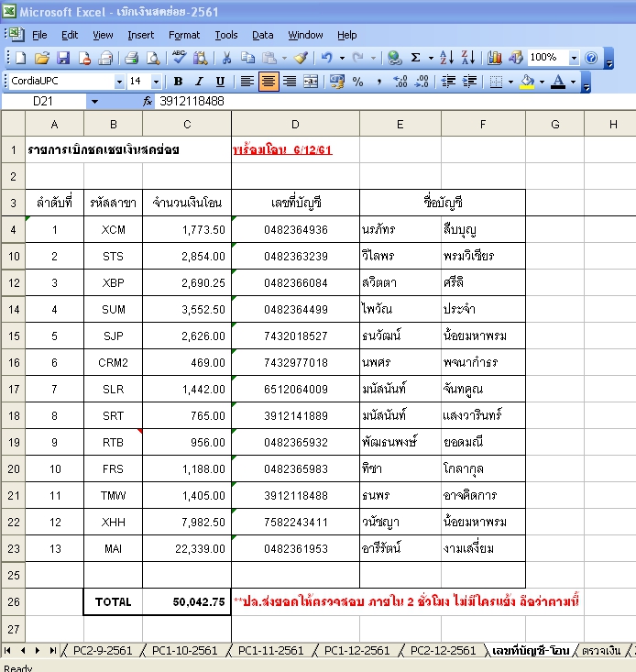This screenshot has height=672, width=636.
Task: Open the Borders dropdown arrow
Action: click(510, 82)
